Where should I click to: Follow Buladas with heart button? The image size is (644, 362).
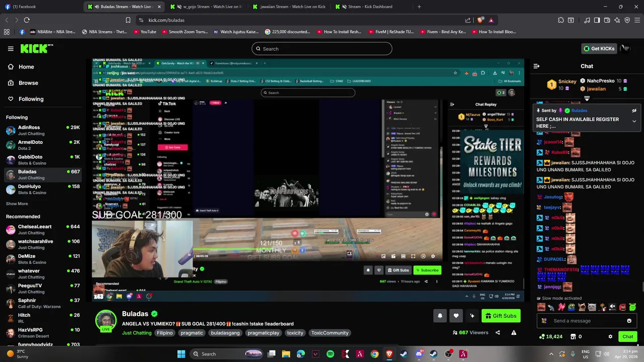pyautogui.click(x=456, y=316)
